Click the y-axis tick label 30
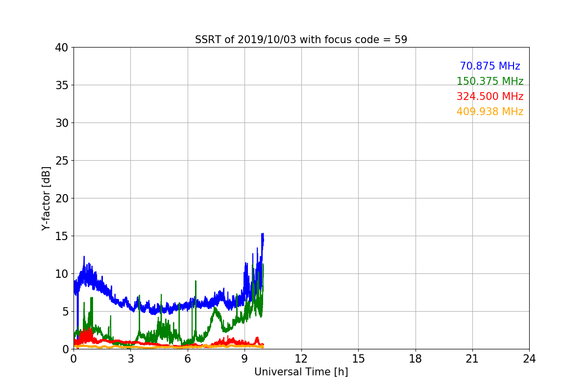The height and width of the screenshot is (392, 588). pyautogui.click(x=62, y=123)
